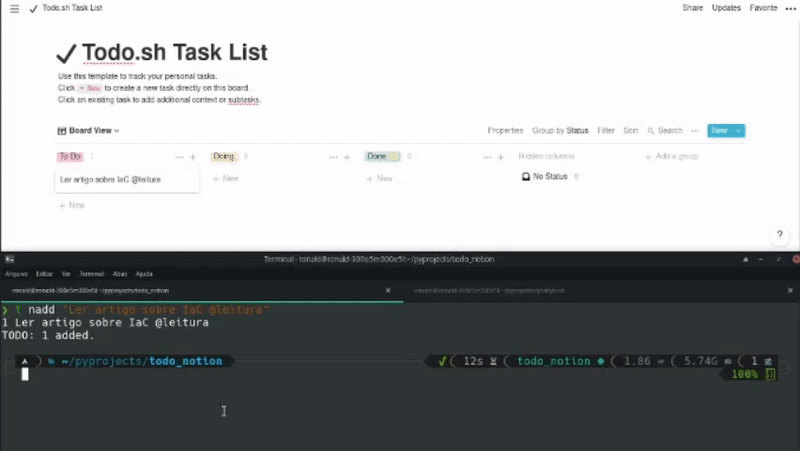This screenshot has width=800, height=451.
Task: Close the first terminal tab
Action: click(x=388, y=290)
